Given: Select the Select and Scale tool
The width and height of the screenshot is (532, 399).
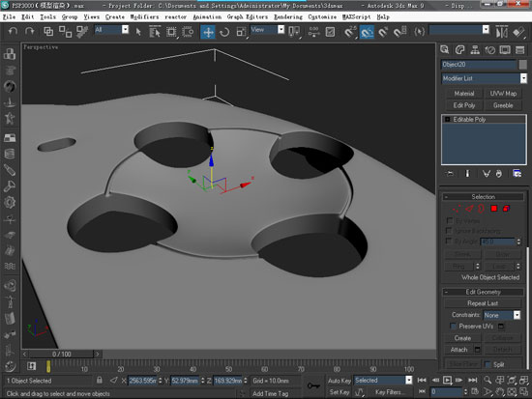Looking at the screenshot, I should point(241,32).
